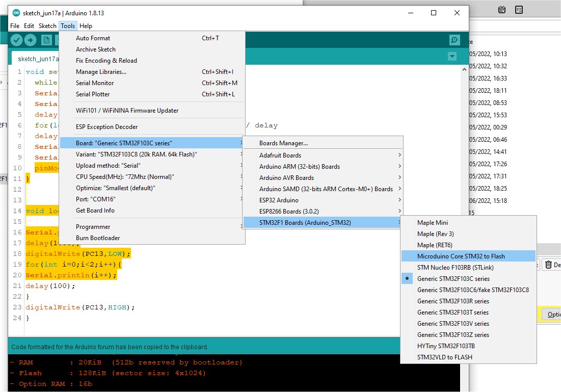The image size is (561, 392).
Task: Click the clipboard status message bar
Action: click(204, 347)
